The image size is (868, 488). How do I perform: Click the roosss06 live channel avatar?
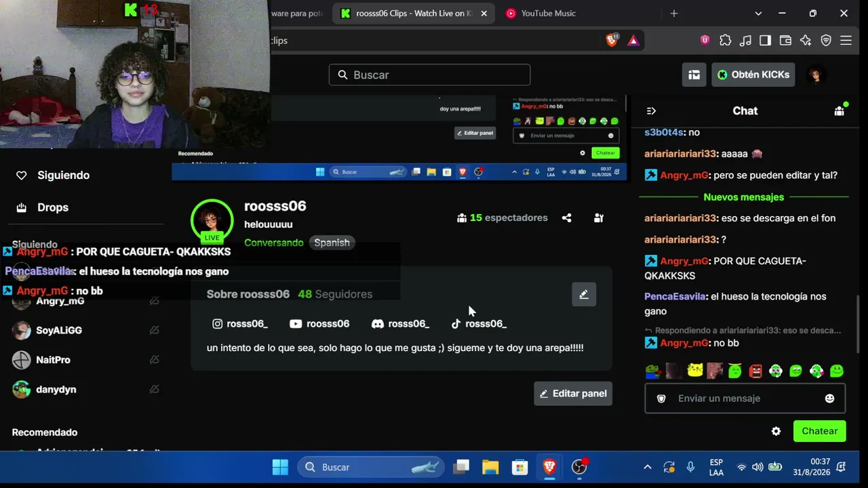(212, 220)
